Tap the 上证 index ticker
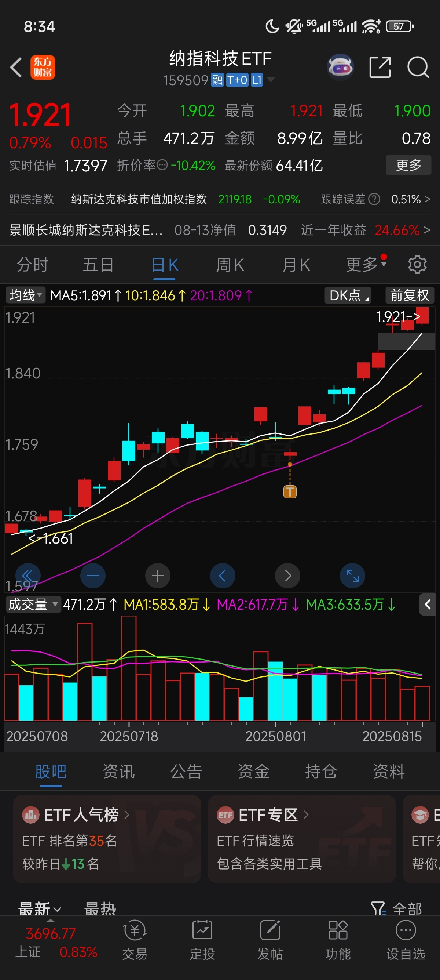The height and width of the screenshot is (980, 440). 56,943
